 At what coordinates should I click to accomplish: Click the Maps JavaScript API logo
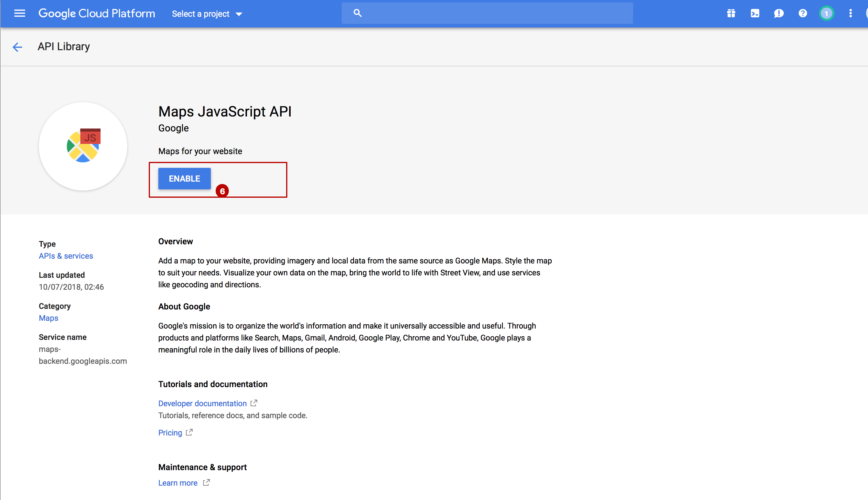tap(83, 146)
